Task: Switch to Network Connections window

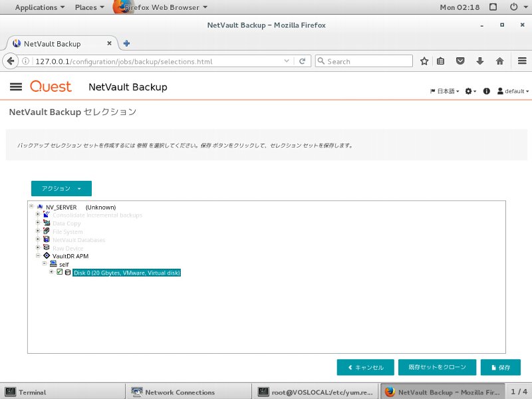Action: [x=189, y=392]
